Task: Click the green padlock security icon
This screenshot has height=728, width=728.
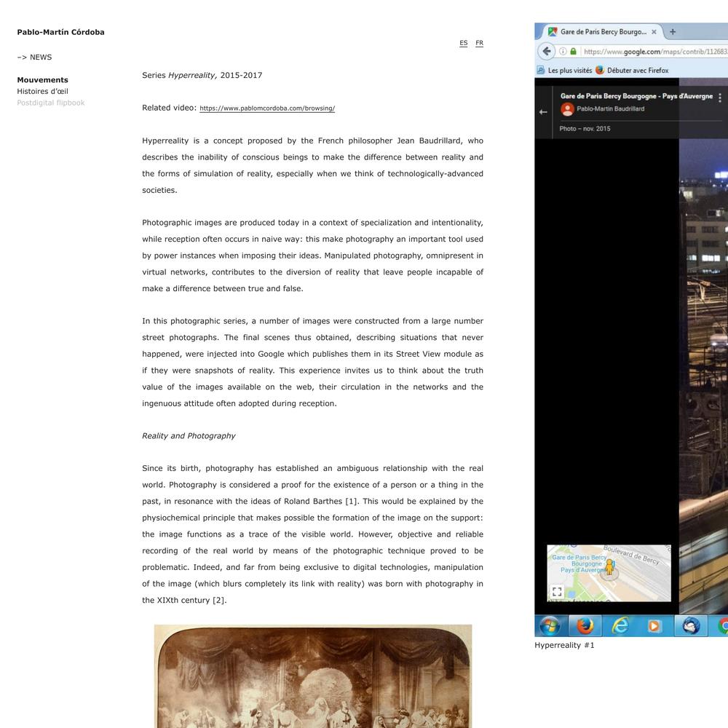Action: click(x=574, y=51)
